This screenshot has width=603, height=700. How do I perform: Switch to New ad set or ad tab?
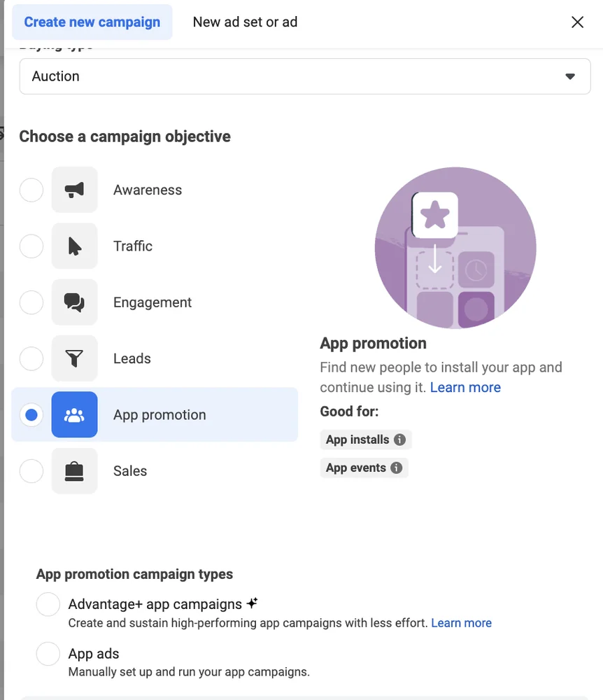245,22
